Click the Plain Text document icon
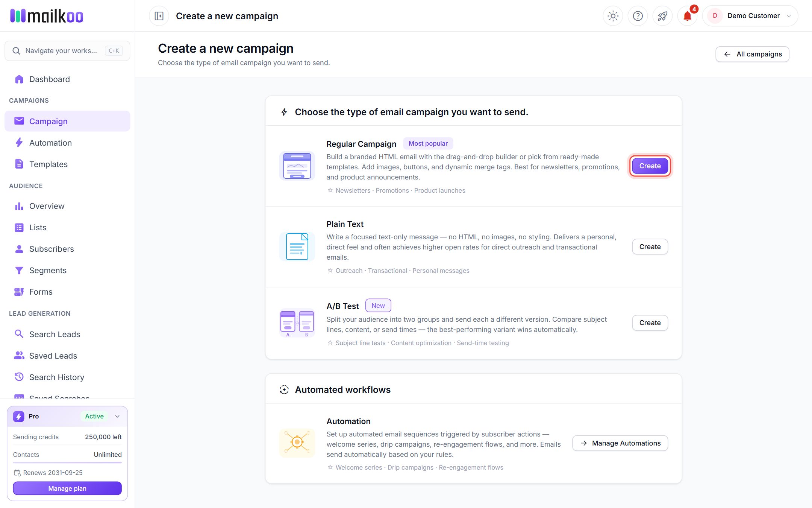The height and width of the screenshot is (508, 812). tap(297, 246)
